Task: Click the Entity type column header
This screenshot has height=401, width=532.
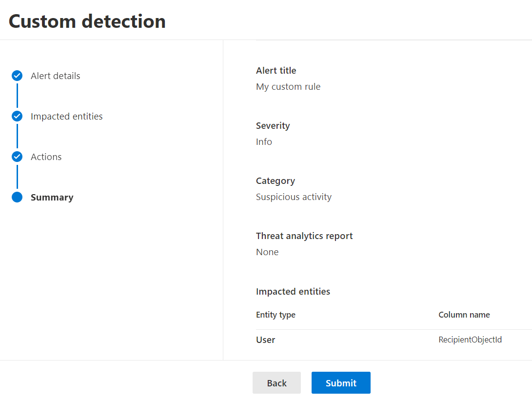Action: click(x=276, y=315)
